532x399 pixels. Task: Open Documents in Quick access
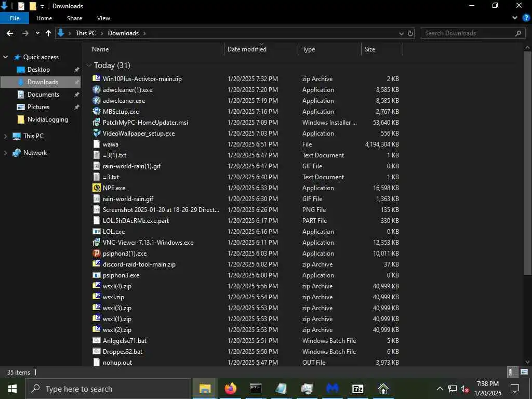(x=43, y=95)
